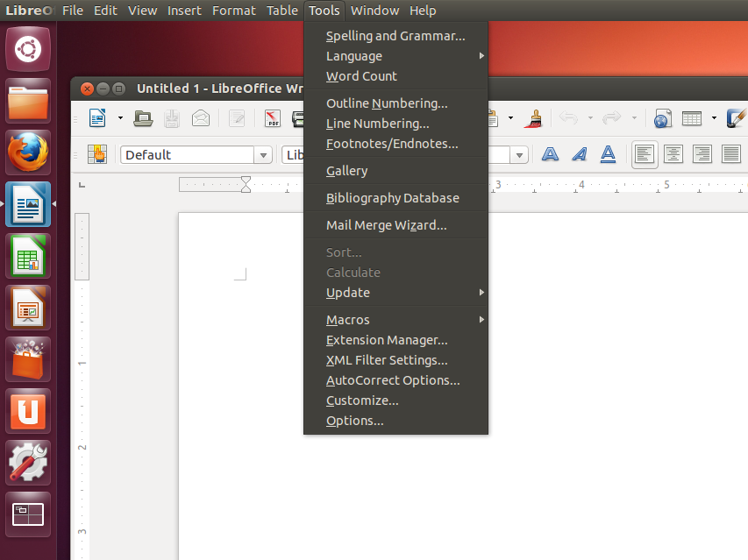
Task: Click the Bold letter A icon
Action: 550,154
